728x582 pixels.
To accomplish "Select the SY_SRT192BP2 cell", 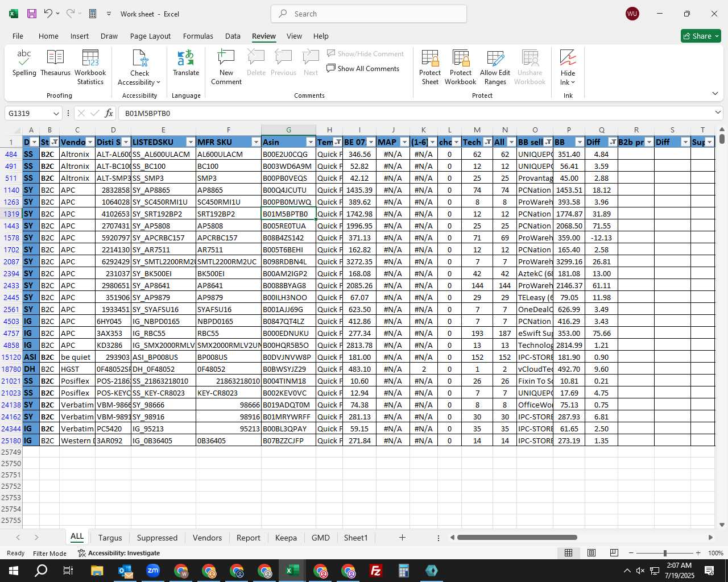I will (x=163, y=214).
